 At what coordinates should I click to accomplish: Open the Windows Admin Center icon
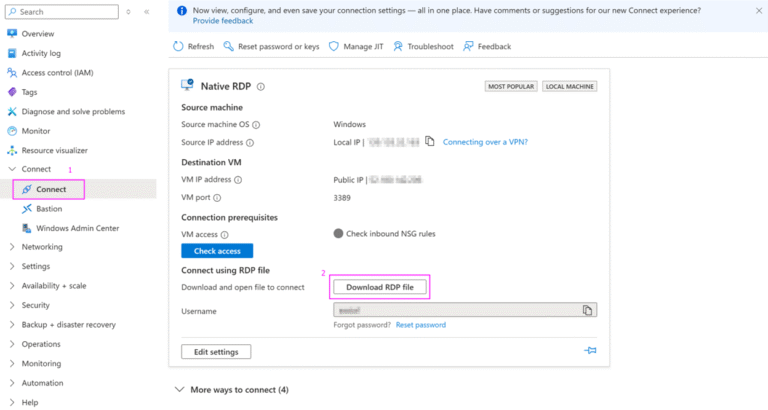click(26, 228)
